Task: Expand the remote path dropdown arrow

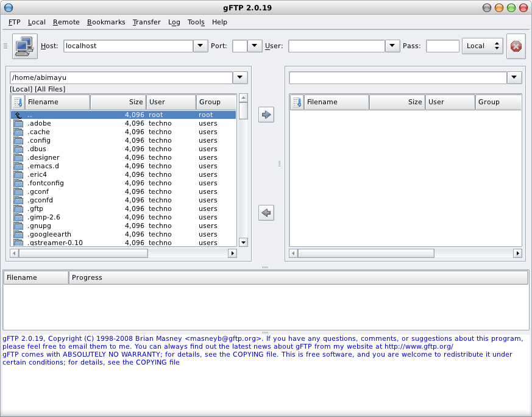Action: click(x=514, y=77)
